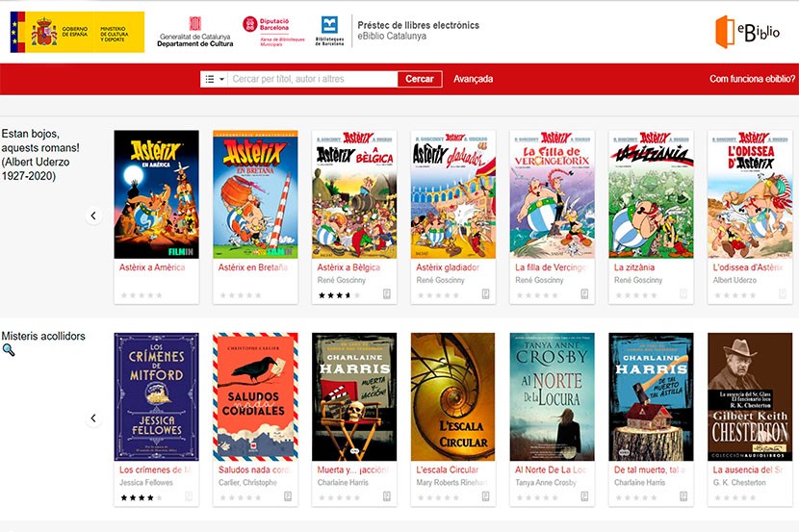
Task: Open L'escala Circular cover
Action: [x=453, y=397]
